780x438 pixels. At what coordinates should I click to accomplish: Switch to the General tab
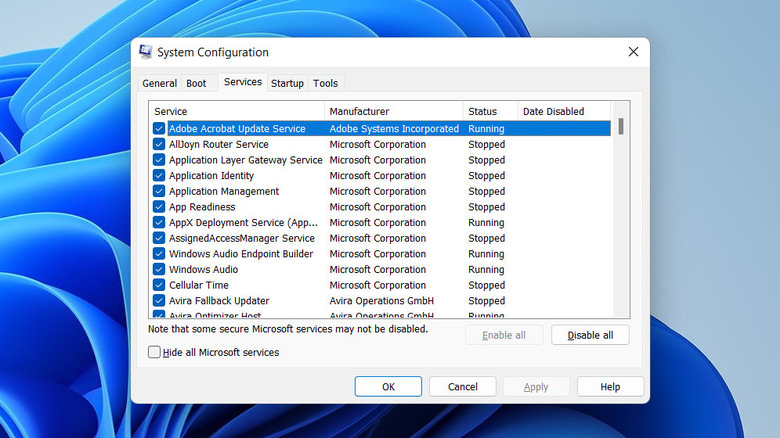[x=159, y=83]
